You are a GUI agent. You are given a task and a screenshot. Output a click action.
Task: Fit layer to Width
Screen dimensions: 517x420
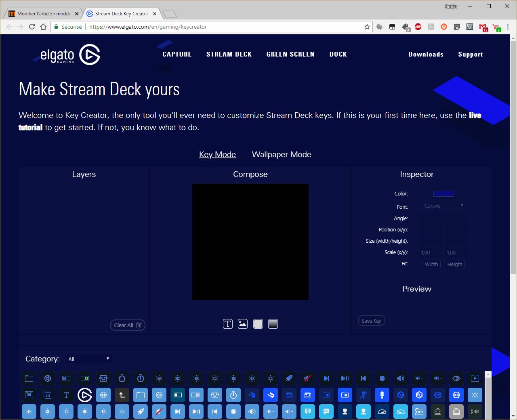tap(431, 264)
